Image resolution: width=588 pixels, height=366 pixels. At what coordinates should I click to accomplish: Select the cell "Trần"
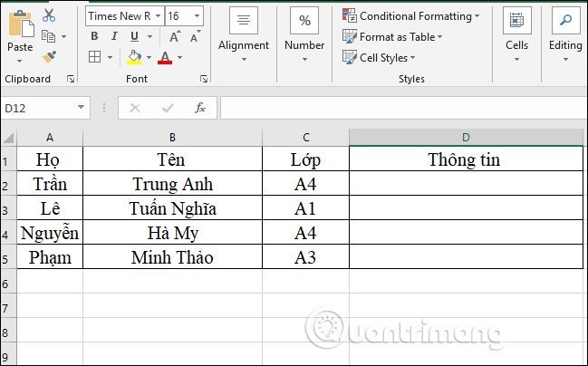50,183
